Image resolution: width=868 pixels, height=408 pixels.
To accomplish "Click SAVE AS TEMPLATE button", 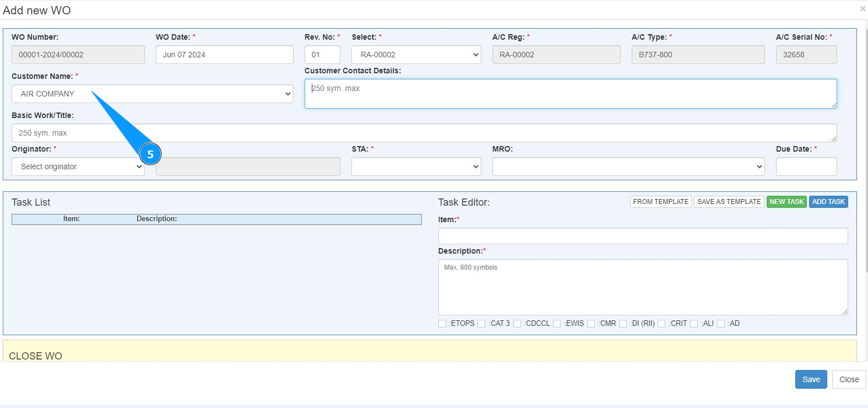I will (x=729, y=202).
